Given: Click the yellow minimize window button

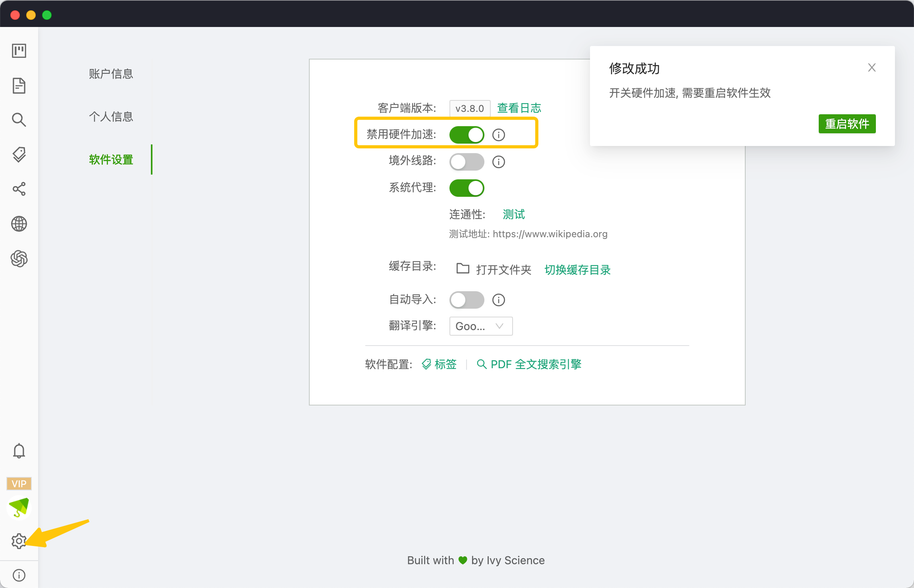Looking at the screenshot, I should point(31,15).
